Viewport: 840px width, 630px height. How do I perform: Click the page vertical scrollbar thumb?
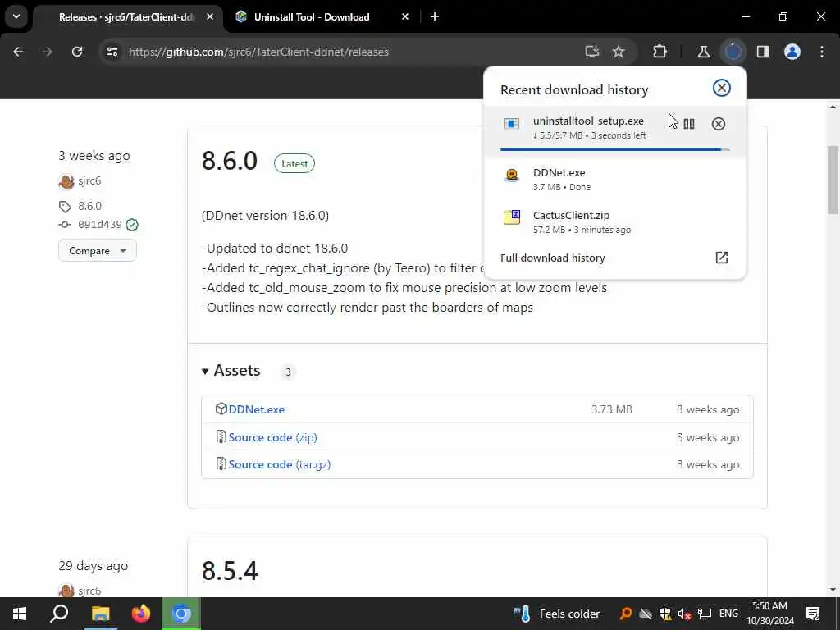[x=833, y=180]
